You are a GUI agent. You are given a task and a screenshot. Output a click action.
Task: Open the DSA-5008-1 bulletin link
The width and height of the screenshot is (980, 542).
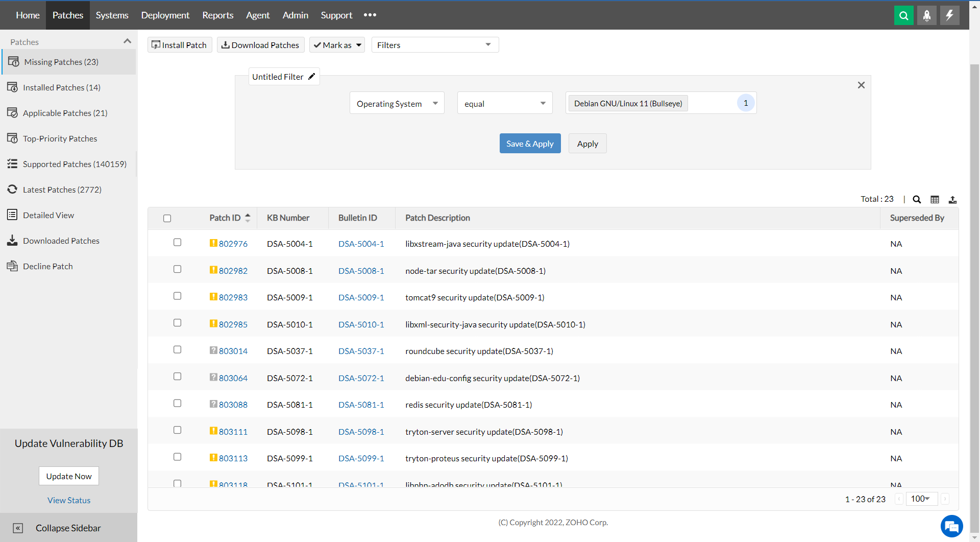[x=361, y=271]
